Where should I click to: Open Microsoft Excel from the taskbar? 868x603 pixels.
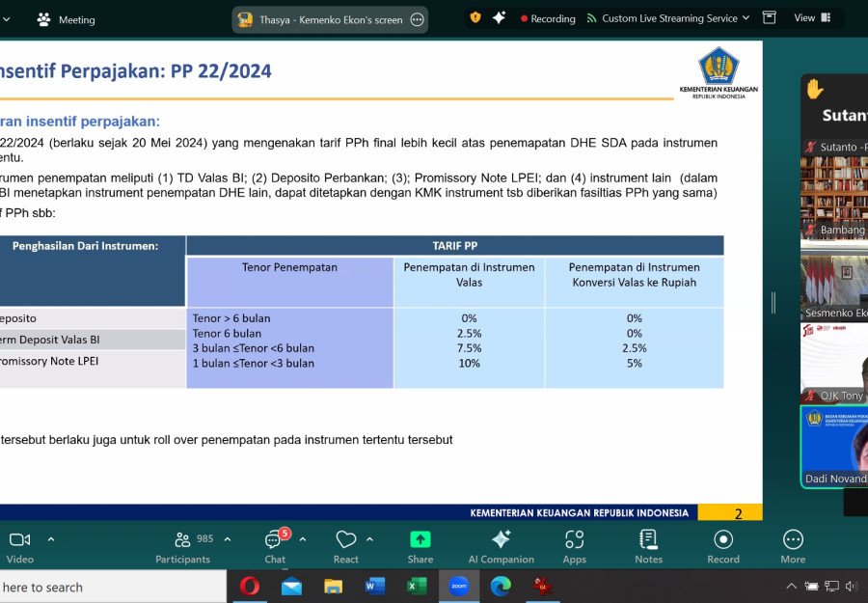417,586
